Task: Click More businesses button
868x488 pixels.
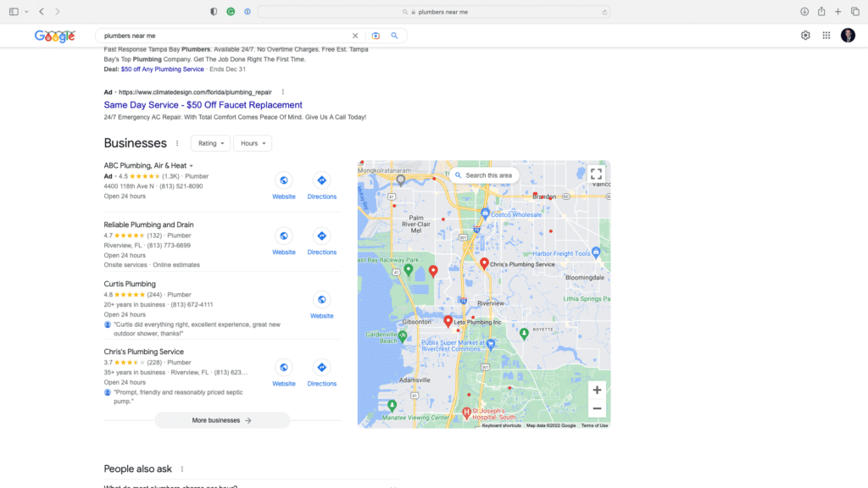Action: point(222,420)
